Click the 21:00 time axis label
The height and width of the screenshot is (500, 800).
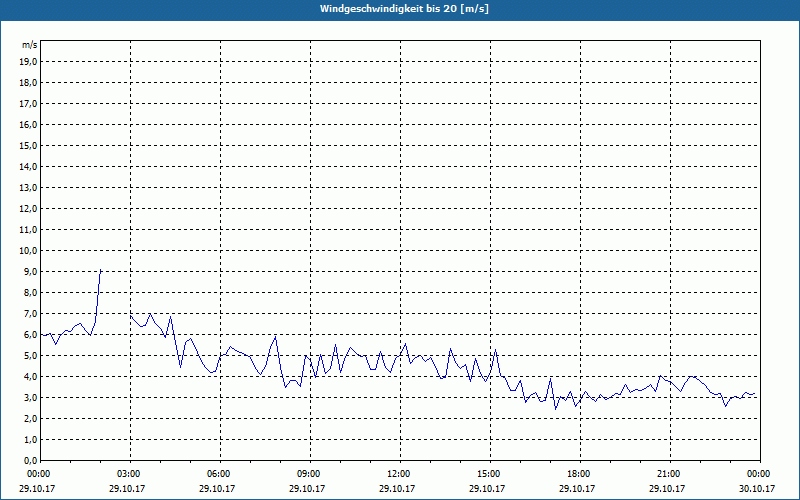coord(670,474)
